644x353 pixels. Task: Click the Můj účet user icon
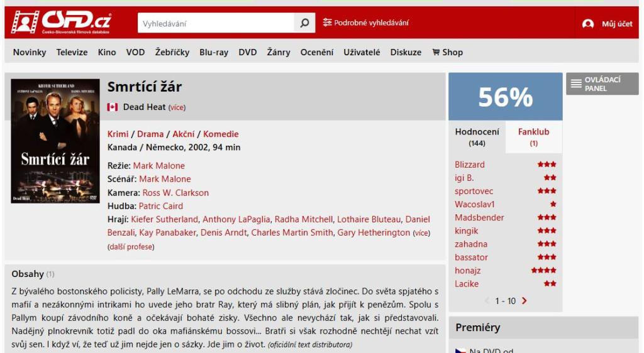coord(588,24)
